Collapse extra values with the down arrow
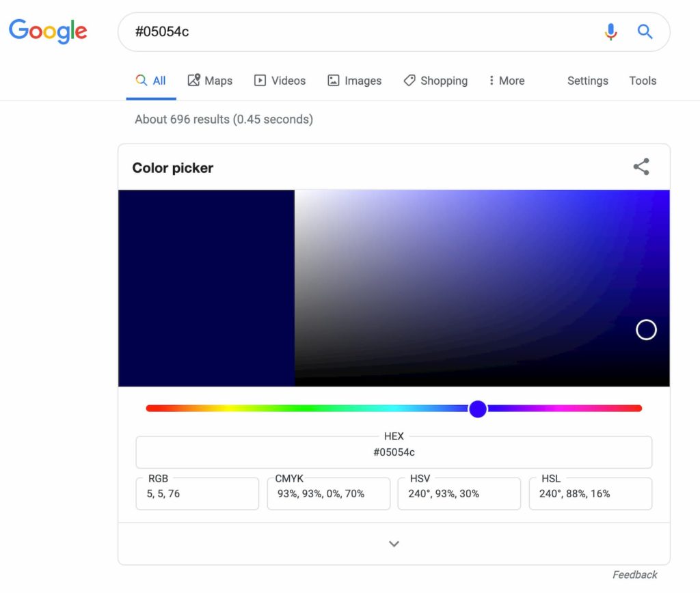Image resolution: width=700 pixels, height=593 pixels. pyautogui.click(x=394, y=543)
